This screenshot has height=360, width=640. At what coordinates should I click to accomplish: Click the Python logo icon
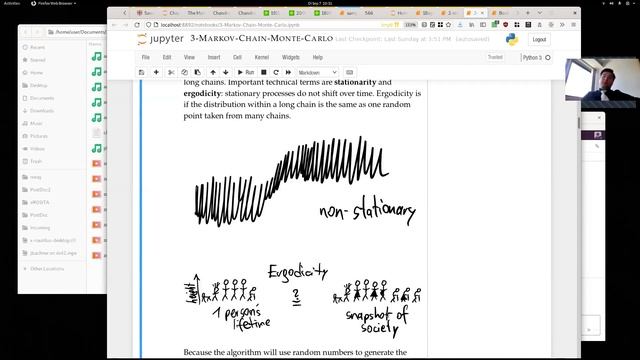(512, 40)
